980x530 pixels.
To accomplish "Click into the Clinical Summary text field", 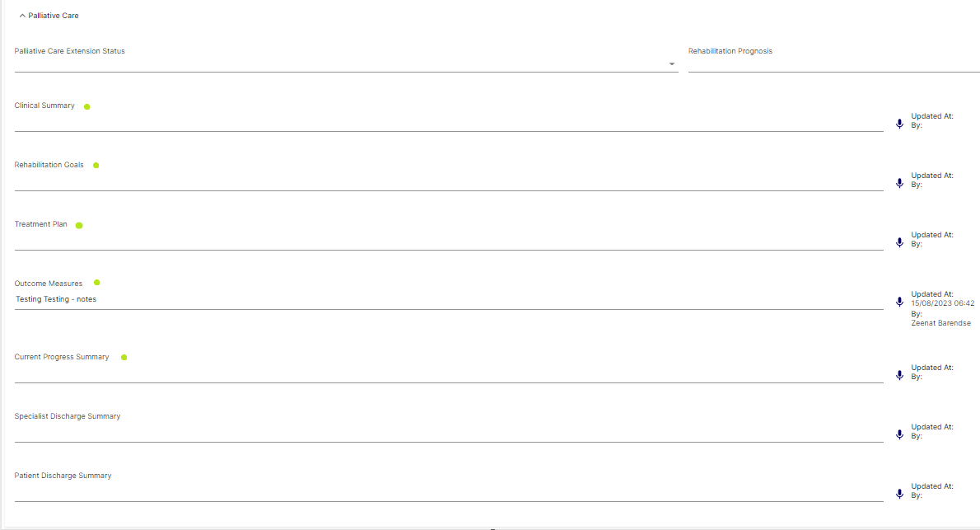I will 449,123.
